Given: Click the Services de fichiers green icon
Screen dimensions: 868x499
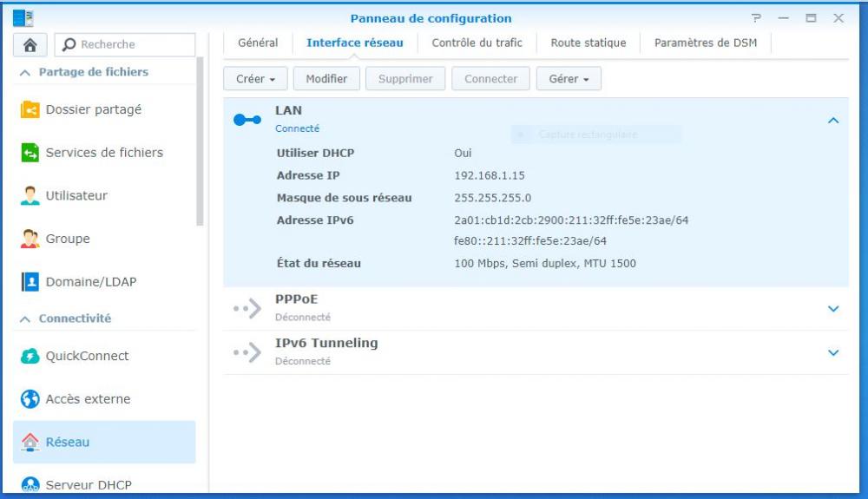Looking at the screenshot, I should 30,153.
